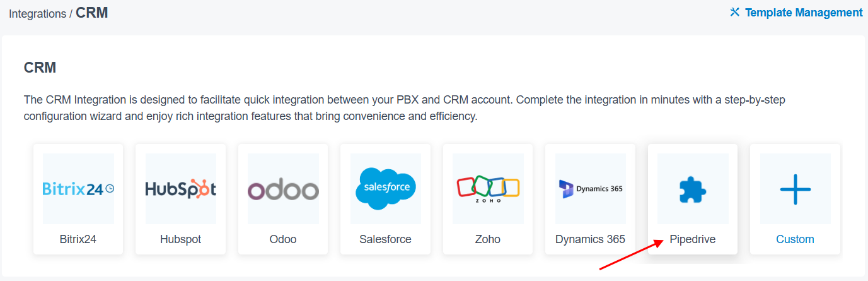868x281 pixels.
Task: Click the Bitrix24 caption
Action: click(x=78, y=239)
